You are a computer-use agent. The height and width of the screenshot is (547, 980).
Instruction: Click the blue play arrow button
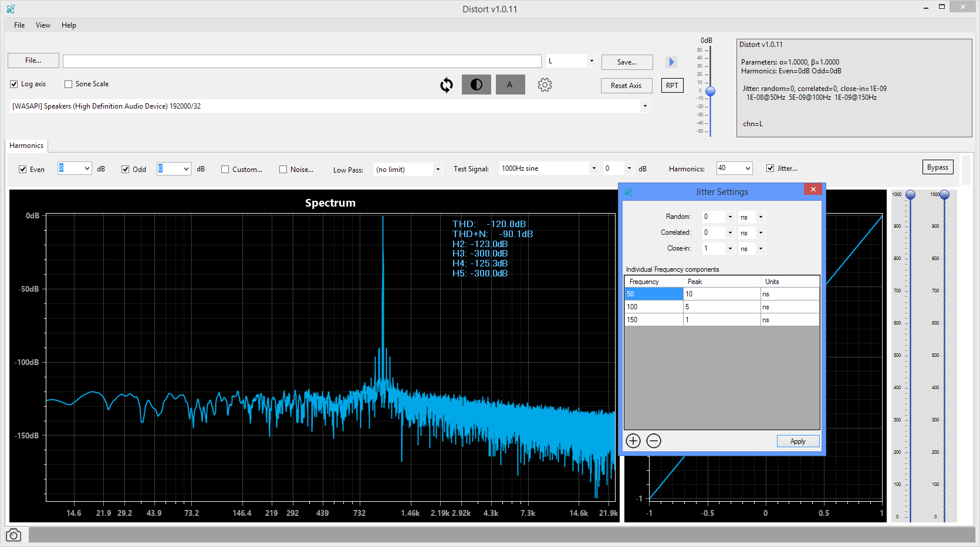click(x=671, y=62)
